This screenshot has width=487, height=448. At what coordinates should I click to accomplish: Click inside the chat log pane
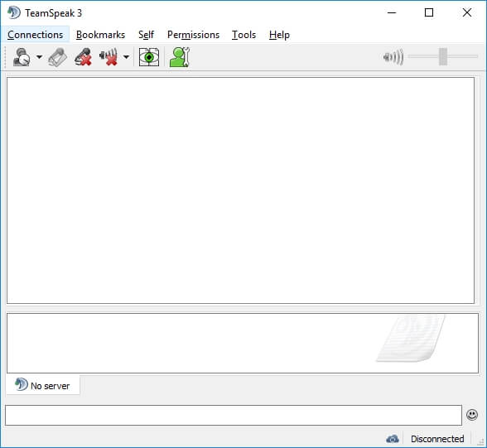242,343
